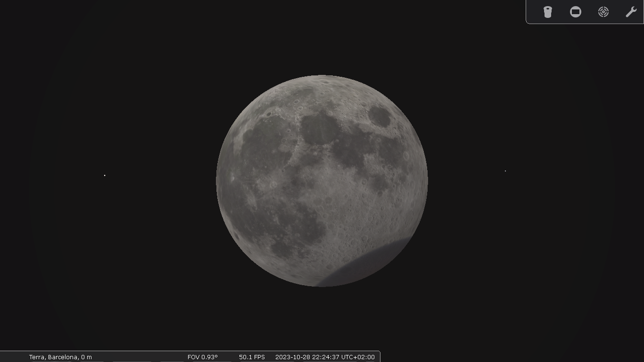Viewport: 644px width, 362px height.
Task: Click the UTC+02:00 timezone label
Action: pyautogui.click(x=358, y=357)
